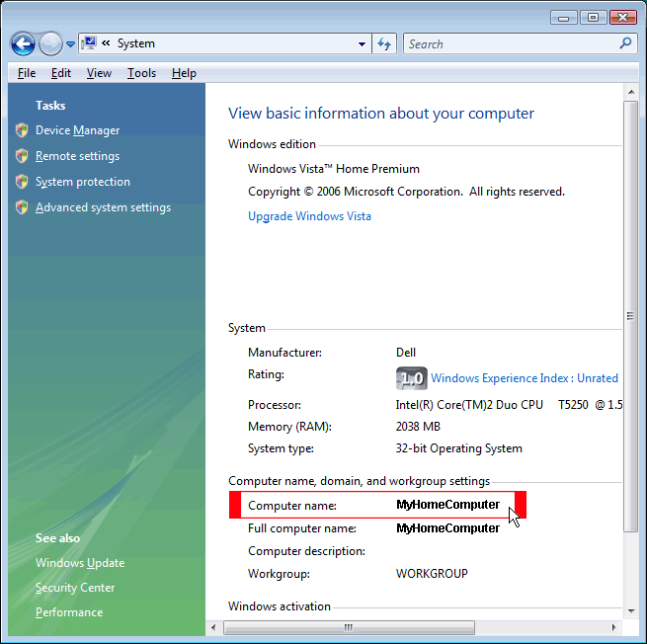Open the Edit menu

click(61, 73)
